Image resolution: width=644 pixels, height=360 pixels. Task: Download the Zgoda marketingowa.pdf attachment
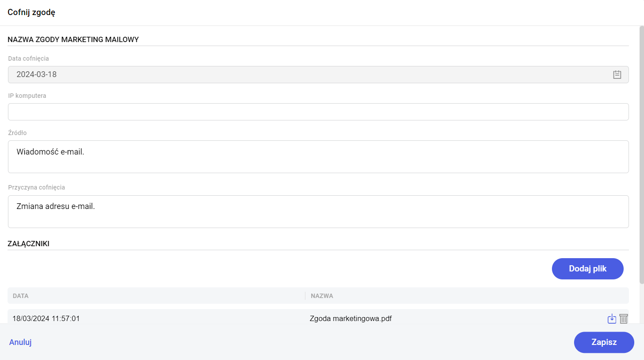[x=612, y=318]
